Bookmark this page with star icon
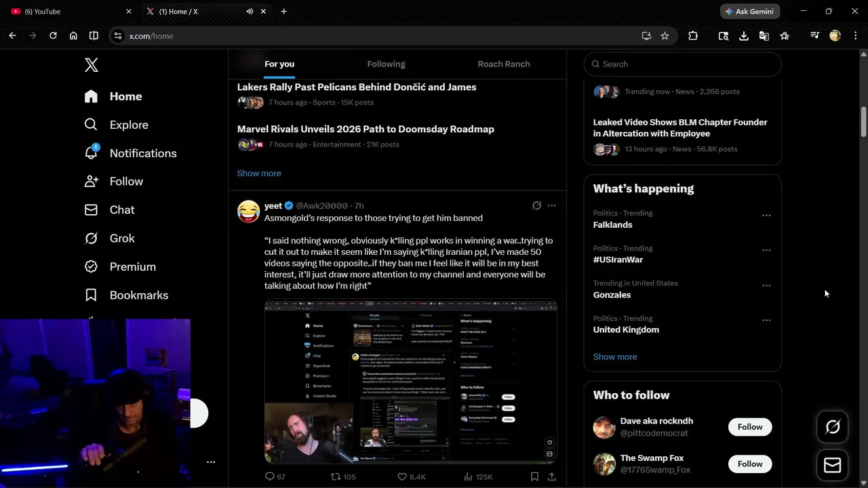The width and height of the screenshot is (868, 488). [x=665, y=36]
